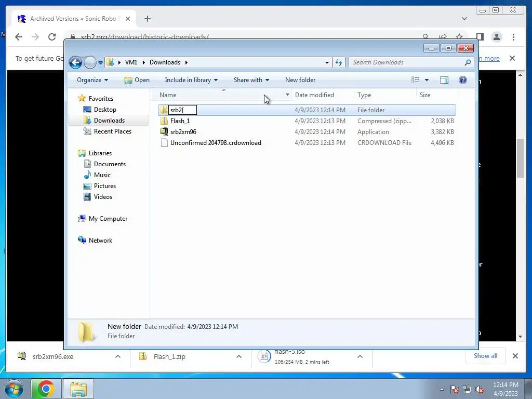
Task: Close Chrome downloads bar
Action: pyautogui.click(x=515, y=356)
